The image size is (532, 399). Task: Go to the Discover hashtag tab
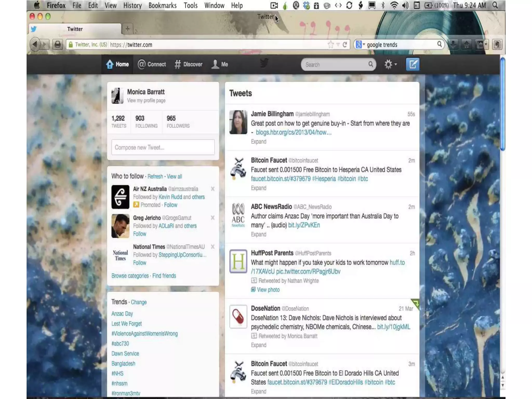tap(188, 64)
